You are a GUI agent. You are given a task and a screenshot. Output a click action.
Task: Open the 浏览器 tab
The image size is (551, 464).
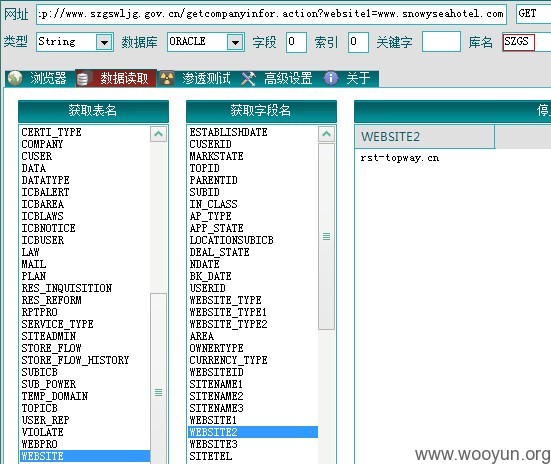(x=40, y=78)
